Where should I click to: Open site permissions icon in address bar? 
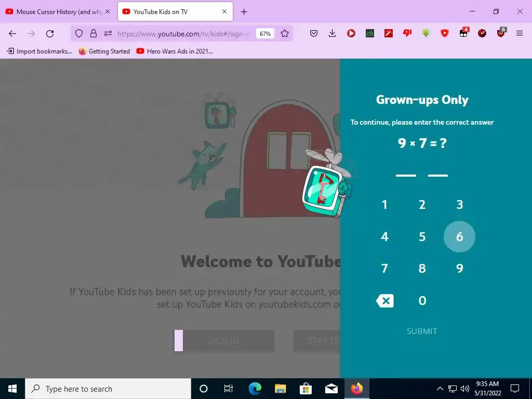click(108, 33)
